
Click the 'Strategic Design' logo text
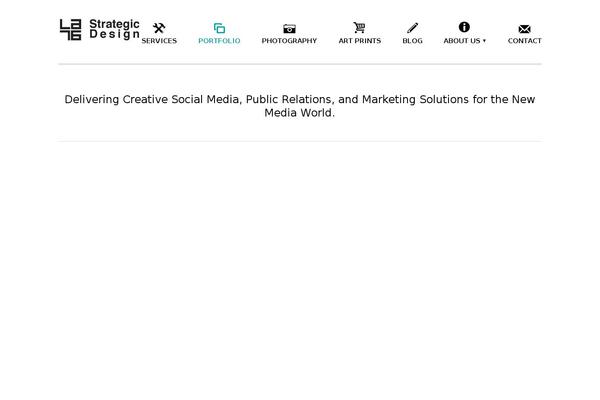click(114, 29)
